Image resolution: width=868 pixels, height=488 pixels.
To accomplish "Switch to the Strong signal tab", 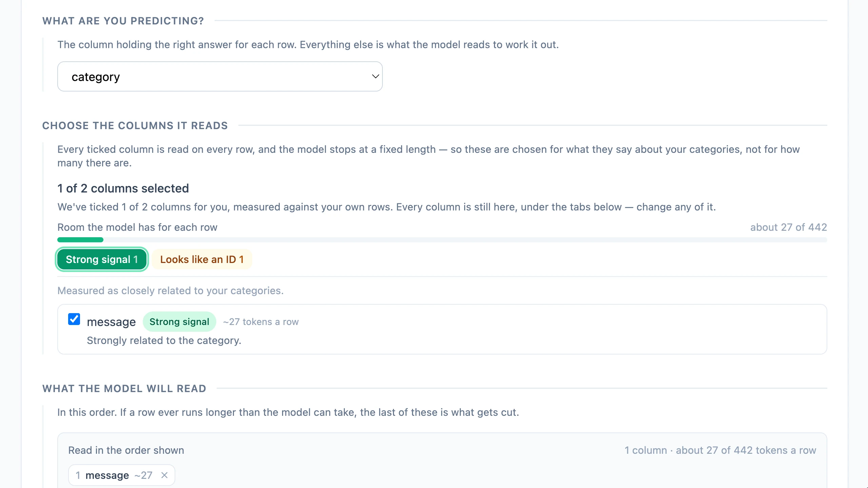I will pyautogui.click(x=102, y=259).
